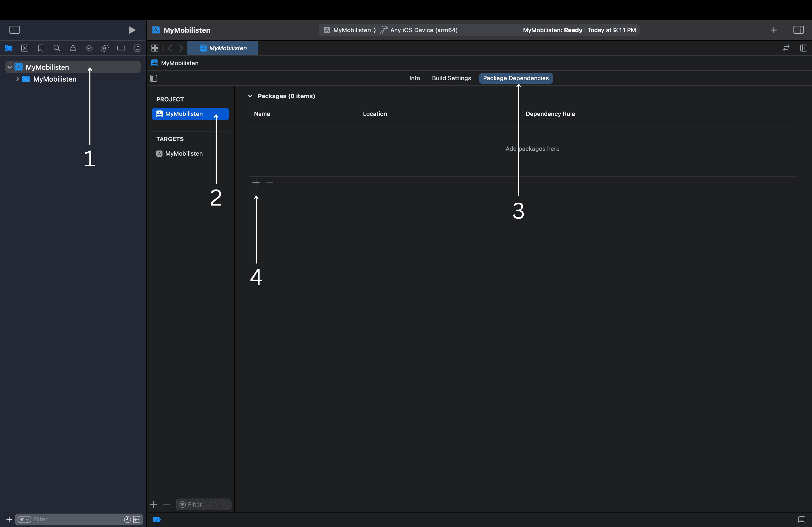Add an editor on the right

[803, 48]
